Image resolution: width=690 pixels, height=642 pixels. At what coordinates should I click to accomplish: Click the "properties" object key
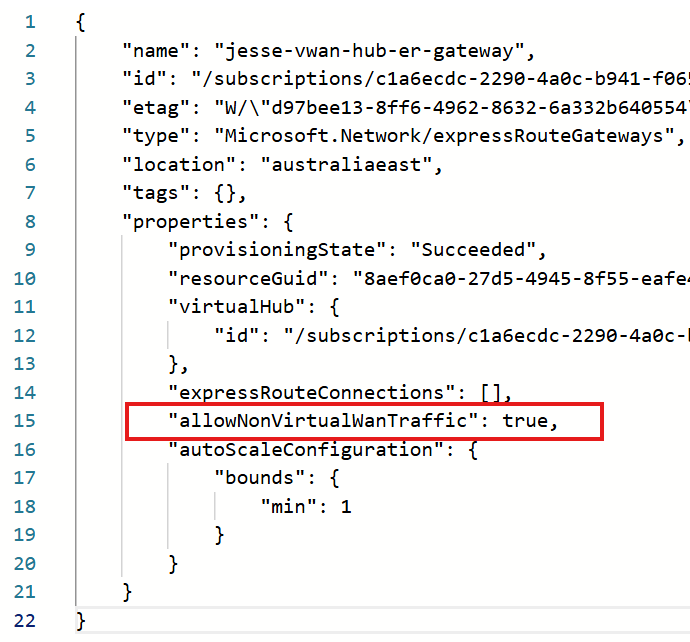point(179,220)
